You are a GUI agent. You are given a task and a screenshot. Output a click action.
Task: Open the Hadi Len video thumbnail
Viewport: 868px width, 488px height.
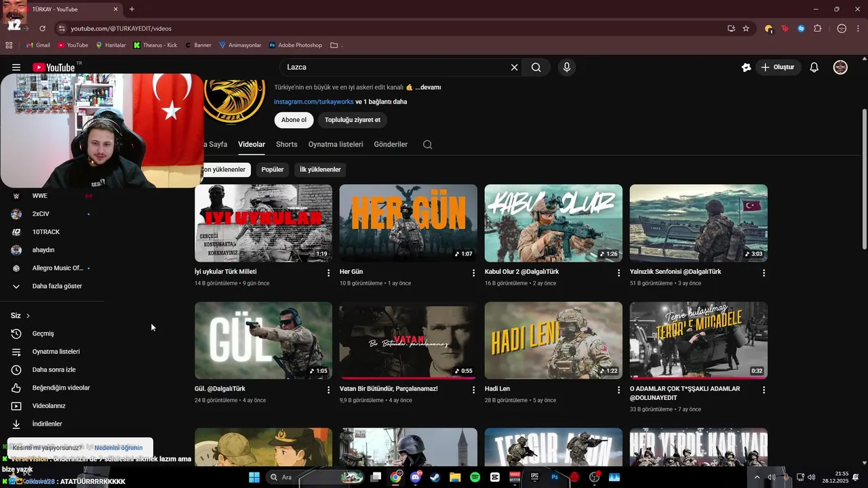[553, 340]
